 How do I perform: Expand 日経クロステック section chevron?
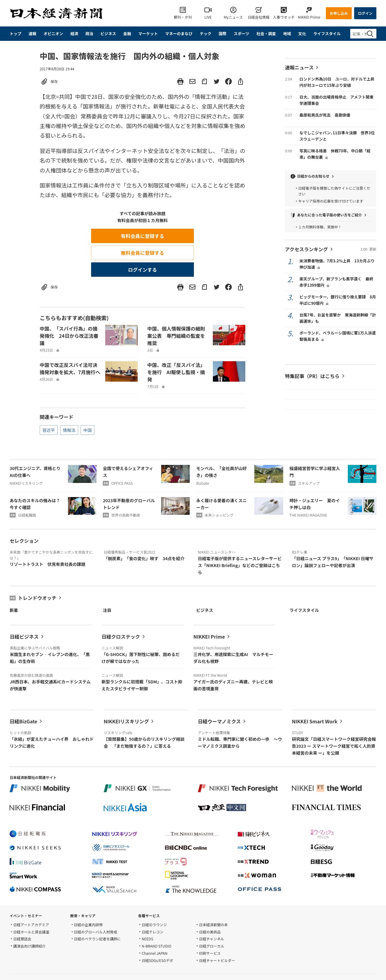(143, 637)
